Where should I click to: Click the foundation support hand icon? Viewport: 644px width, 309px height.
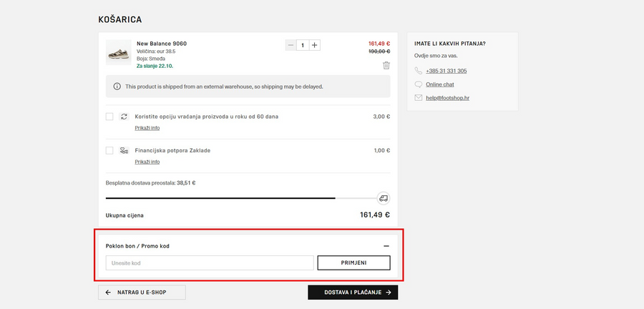pyautogui.click(x=124, y=150)
